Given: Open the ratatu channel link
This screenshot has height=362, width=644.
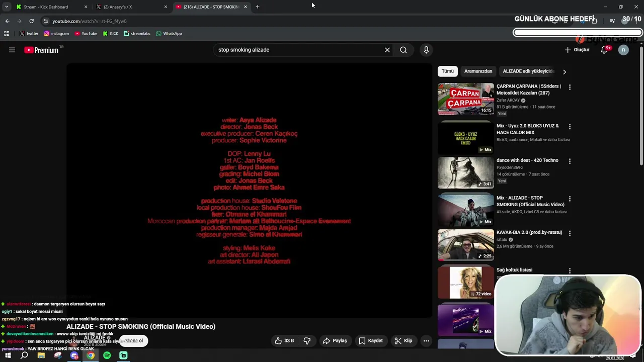Looking at the screenshot, I should pyautogui.click(x=502, y=240).
